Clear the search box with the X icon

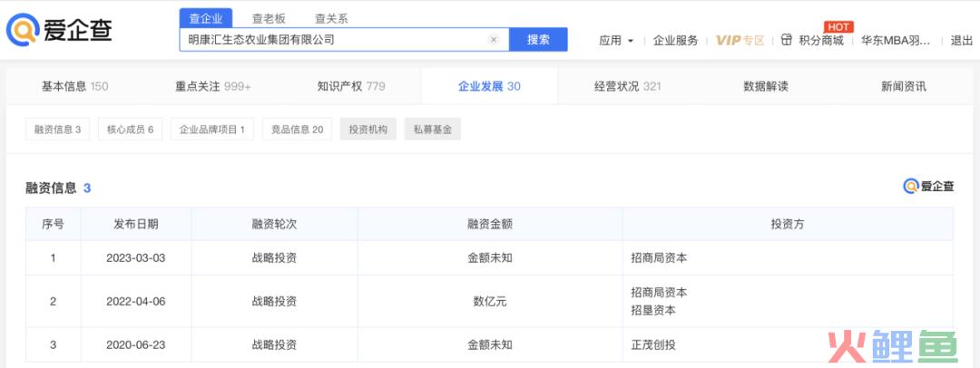pyautogui.click(x=493, y=40)
